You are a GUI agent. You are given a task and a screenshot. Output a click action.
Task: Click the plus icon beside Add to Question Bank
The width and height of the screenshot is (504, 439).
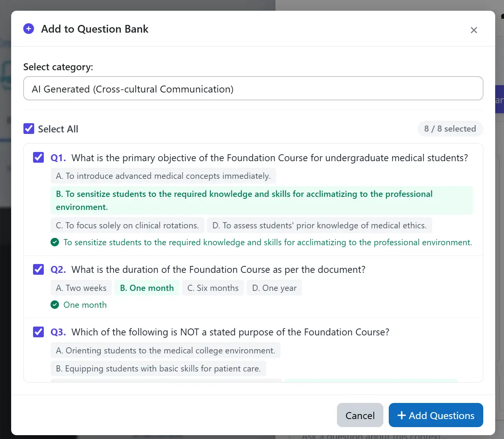29,29
